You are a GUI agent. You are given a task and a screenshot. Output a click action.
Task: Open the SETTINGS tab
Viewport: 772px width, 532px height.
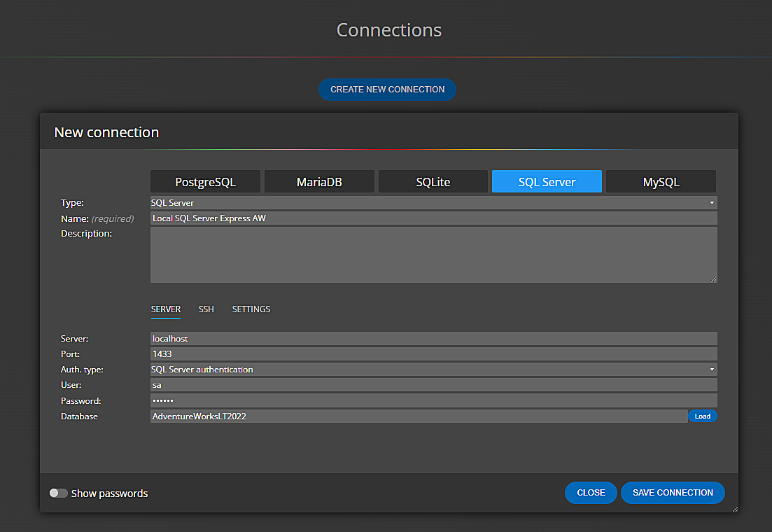coord(251,309)
